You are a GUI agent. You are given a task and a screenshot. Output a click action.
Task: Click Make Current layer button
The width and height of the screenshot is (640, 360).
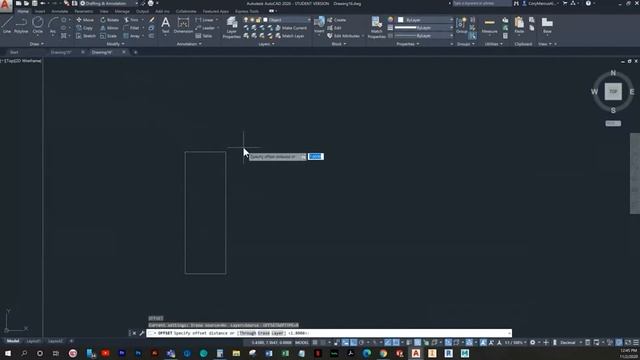tap(291, 28)
